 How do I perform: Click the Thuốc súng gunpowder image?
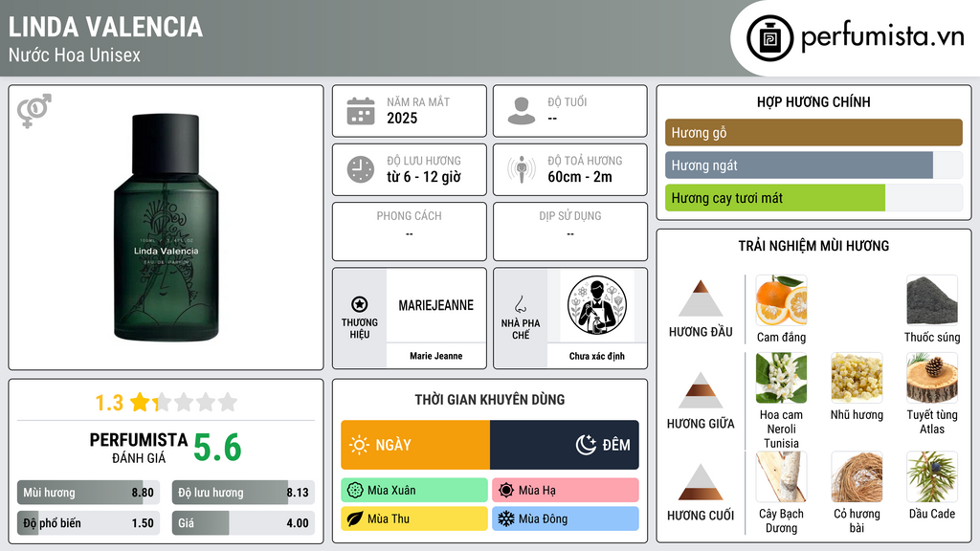tap(932, 300)
